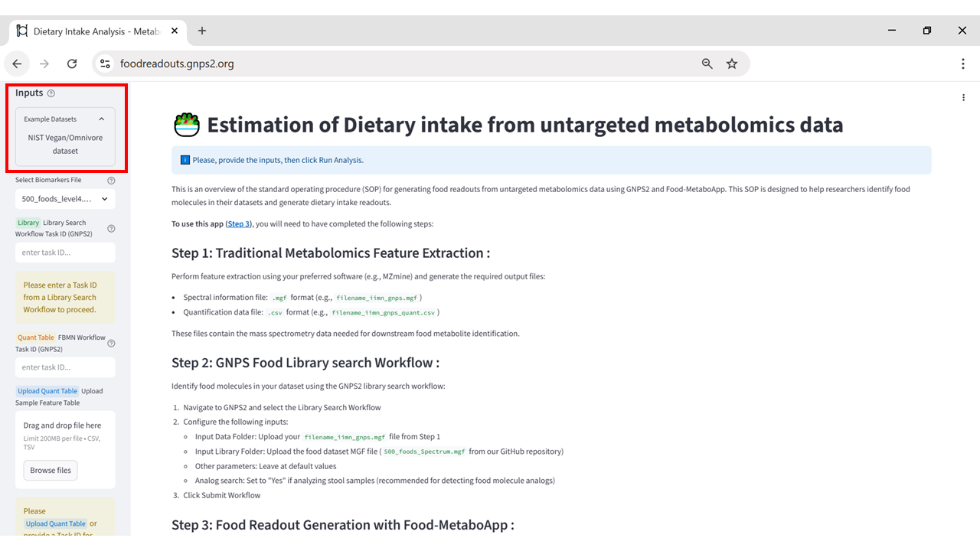Bookmark this page with star icon
The image size is (980, 551).
coord(732,64)
